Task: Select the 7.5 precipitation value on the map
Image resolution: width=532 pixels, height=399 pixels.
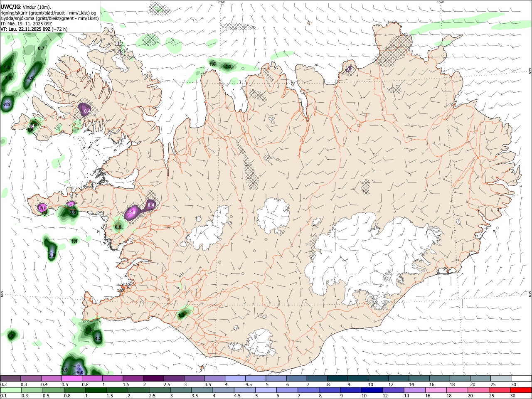Action: tap(7, 104)
